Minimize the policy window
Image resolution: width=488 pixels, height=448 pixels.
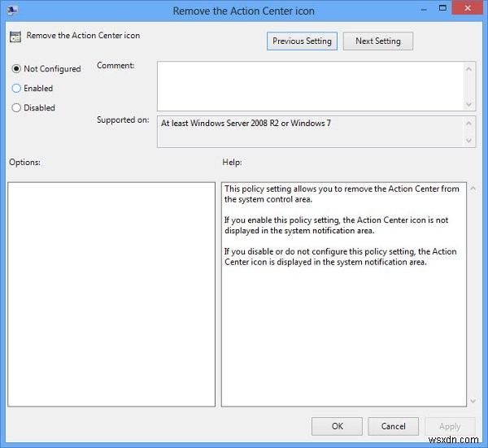[x=424, y=9]
